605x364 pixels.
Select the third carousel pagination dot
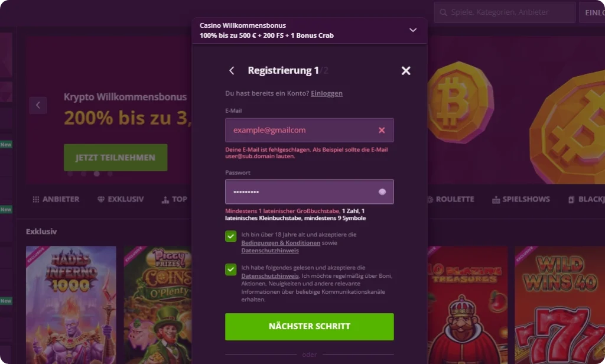96,174
